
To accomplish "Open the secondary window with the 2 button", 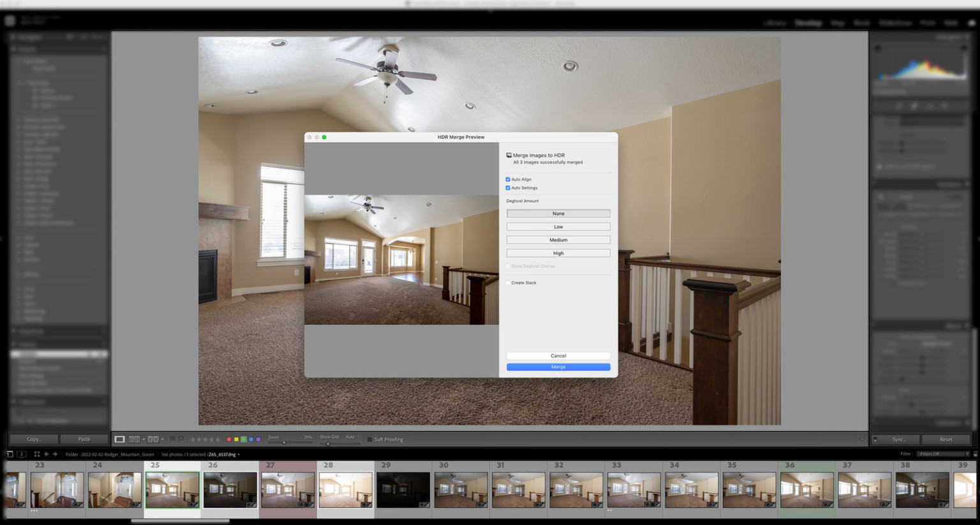I will pos(21,454).
